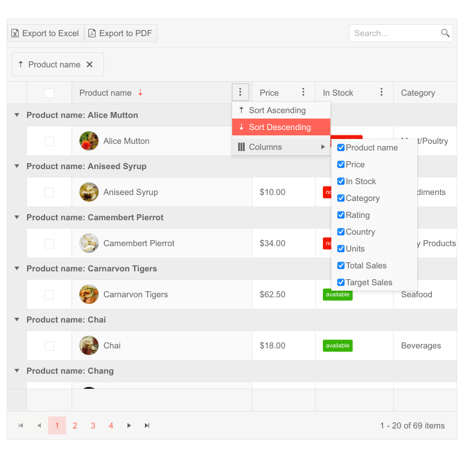Screen dimensions: 463x476
Task: Uncheck the Units column checkbox
Action: 341,249
